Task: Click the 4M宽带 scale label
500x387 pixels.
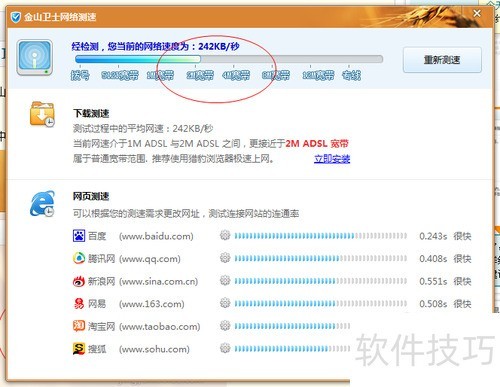Action: (236, 75)
